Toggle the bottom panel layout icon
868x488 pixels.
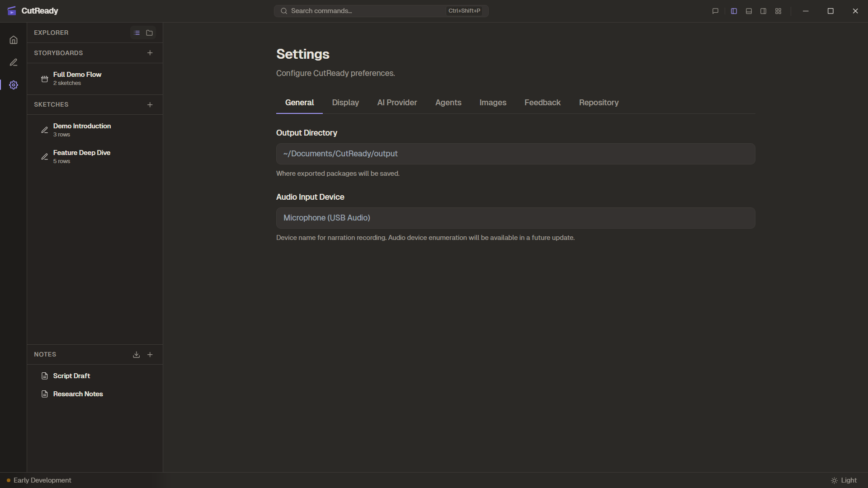tap(749, 11)
